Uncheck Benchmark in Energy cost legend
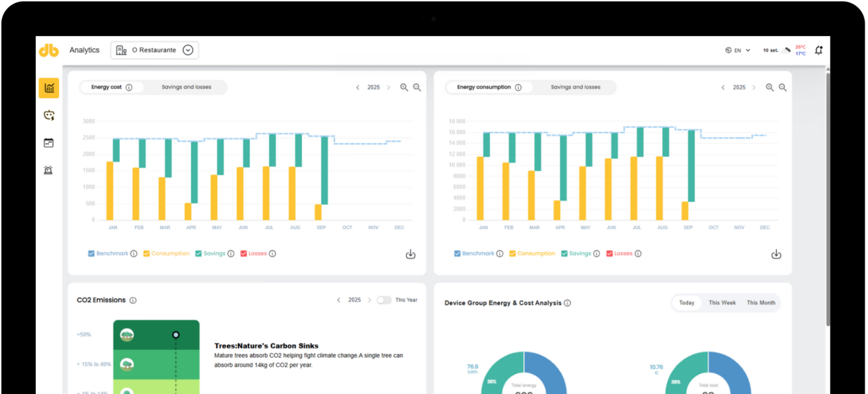868x394 pixels. [x=91, y=253]
